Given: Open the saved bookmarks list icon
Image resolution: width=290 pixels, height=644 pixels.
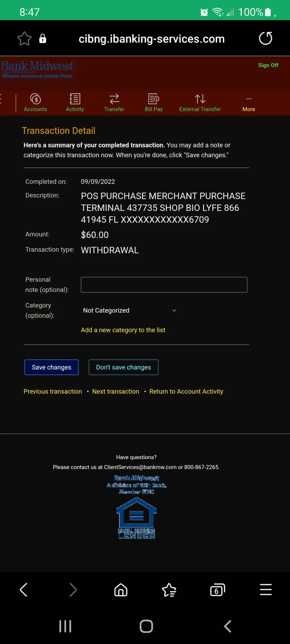Looking at the screenshot, I should click(169, 590).
